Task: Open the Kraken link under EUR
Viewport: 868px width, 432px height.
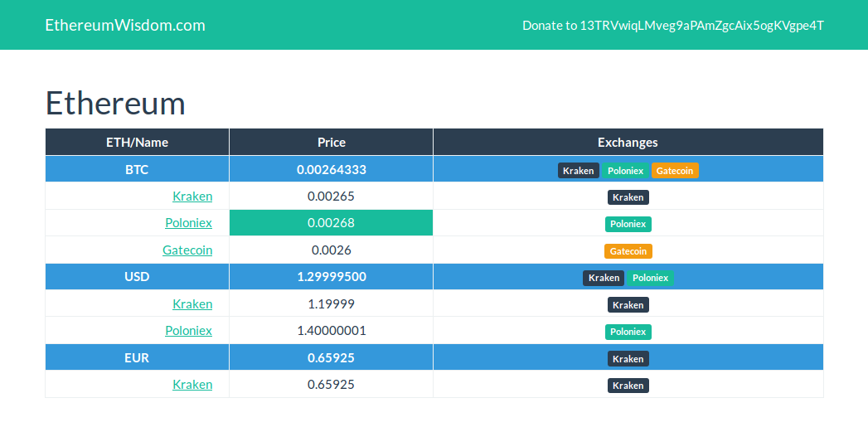Action: click(192, 385)
